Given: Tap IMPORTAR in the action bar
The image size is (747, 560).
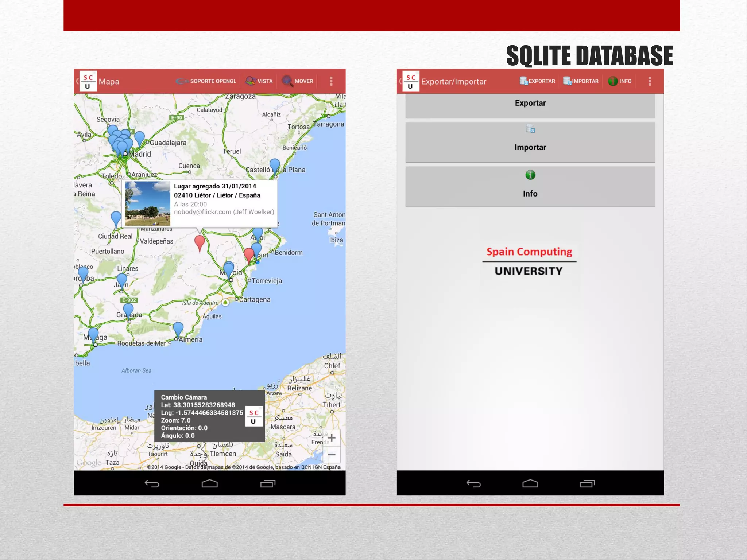Looking at the screenshot, I should point(581,81).
